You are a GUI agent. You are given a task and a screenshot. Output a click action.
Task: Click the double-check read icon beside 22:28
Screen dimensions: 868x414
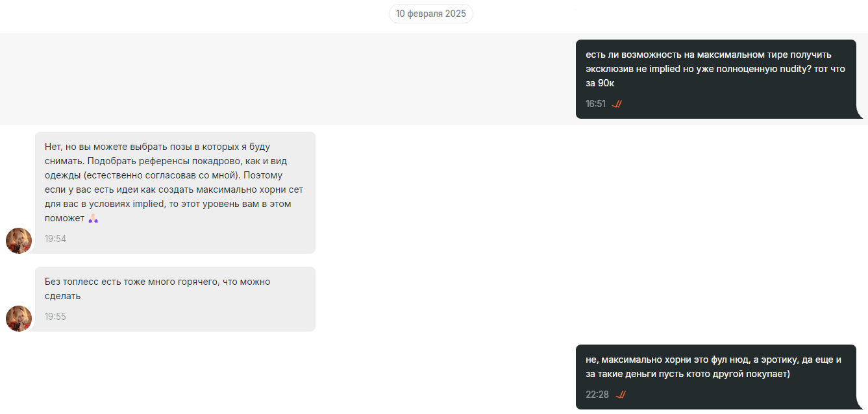pos(620,395)
